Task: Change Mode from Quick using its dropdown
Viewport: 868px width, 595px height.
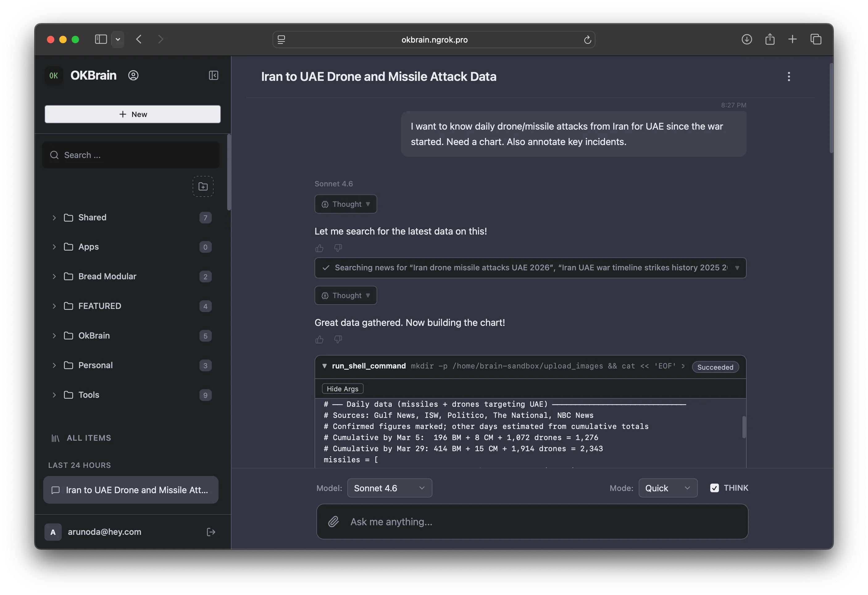Action: click(x=667, y=488)
